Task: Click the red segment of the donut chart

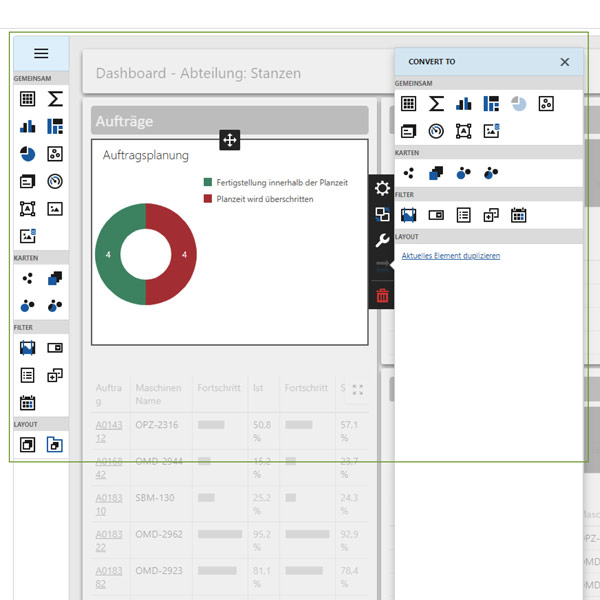Action: (184, 254)
